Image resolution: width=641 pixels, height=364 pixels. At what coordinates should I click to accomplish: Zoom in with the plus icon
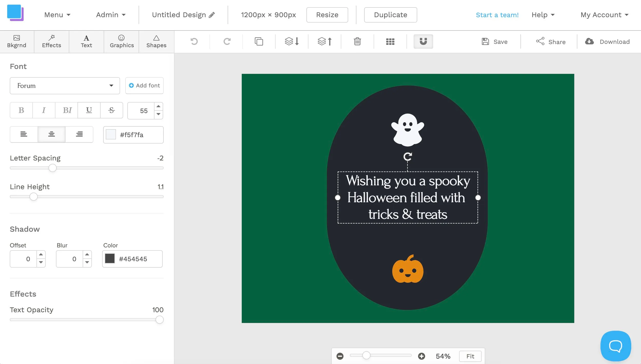(421, 356)
